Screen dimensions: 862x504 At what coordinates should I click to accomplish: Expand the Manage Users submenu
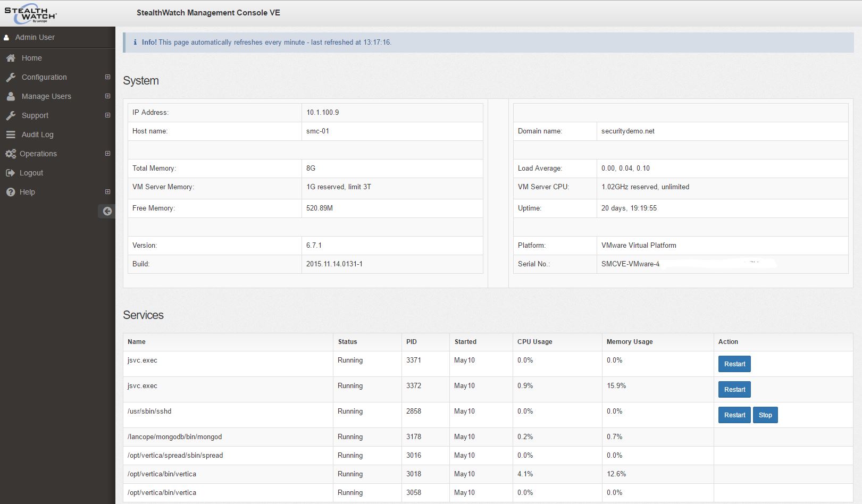(107, 96)
